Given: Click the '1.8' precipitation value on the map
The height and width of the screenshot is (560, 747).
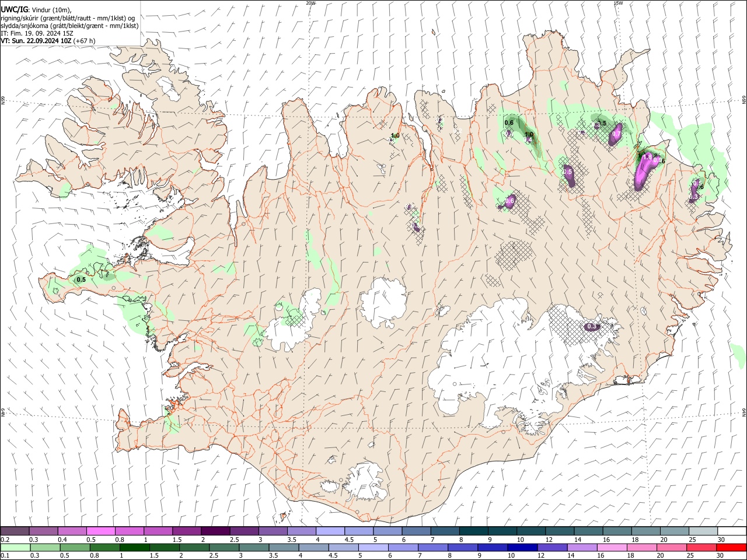Looking at the screenshot, I should [x=647, y=157].
